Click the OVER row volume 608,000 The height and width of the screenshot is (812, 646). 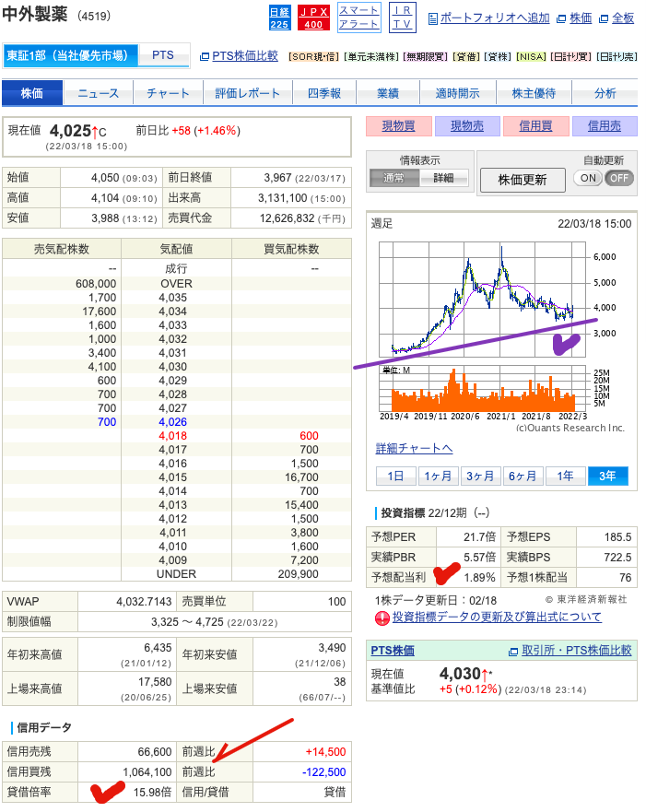(x=96, y=284)
